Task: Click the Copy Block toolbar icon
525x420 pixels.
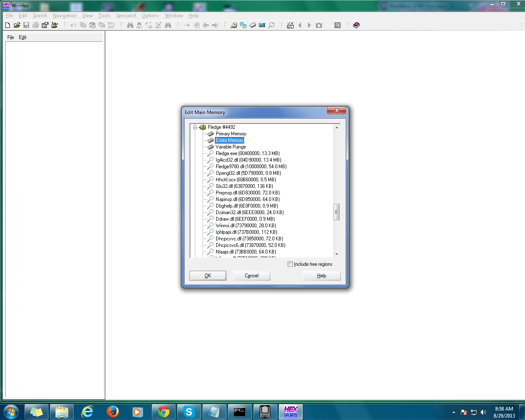Action: (x=83, y=25)
